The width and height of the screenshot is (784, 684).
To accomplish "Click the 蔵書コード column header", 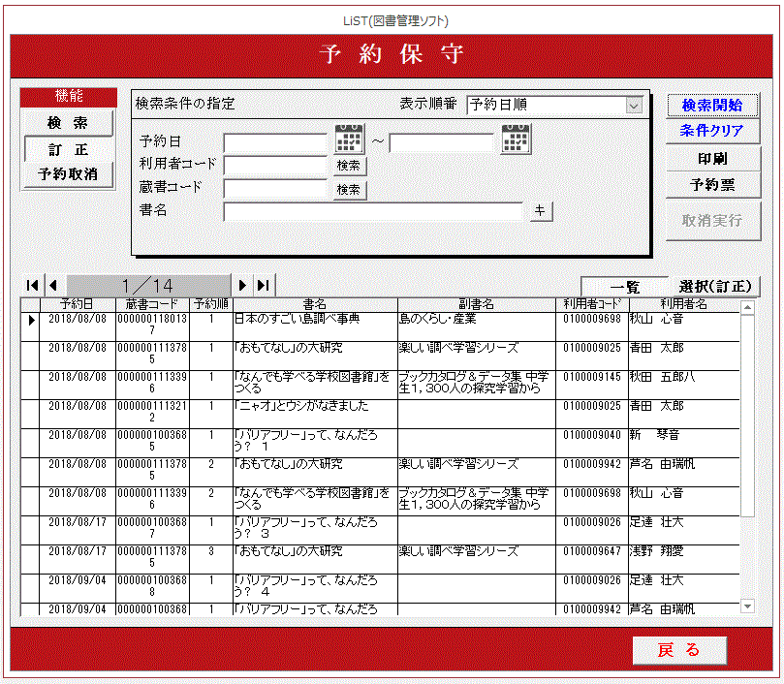I will (152, 304).
